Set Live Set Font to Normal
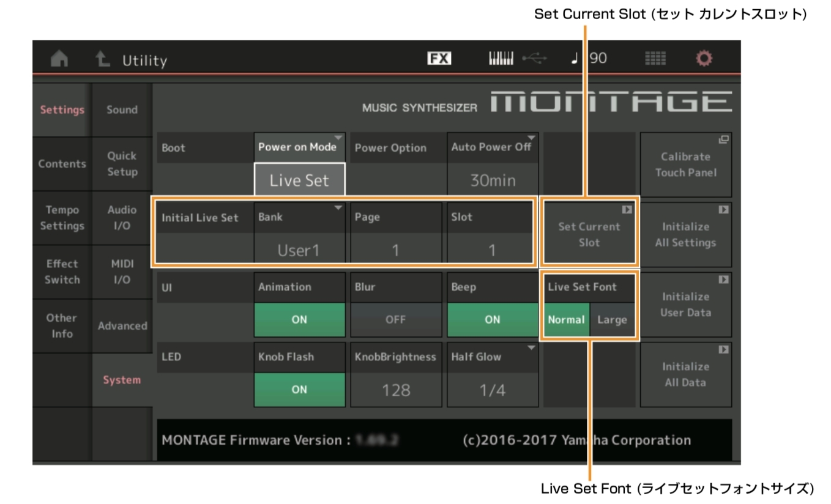Image resolution: width=831 pixels, height=504 pixels. (566, 319)
